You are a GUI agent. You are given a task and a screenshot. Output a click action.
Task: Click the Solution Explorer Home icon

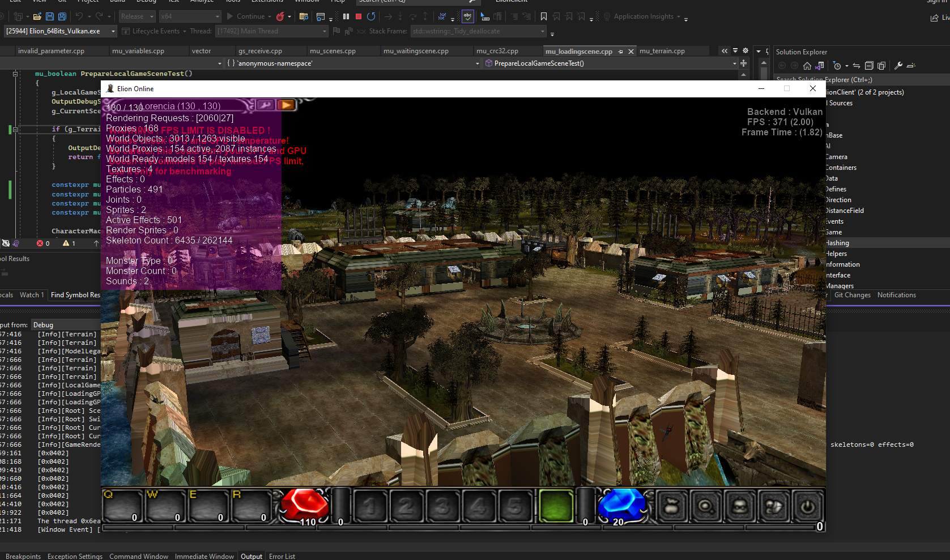click(807, 66)
